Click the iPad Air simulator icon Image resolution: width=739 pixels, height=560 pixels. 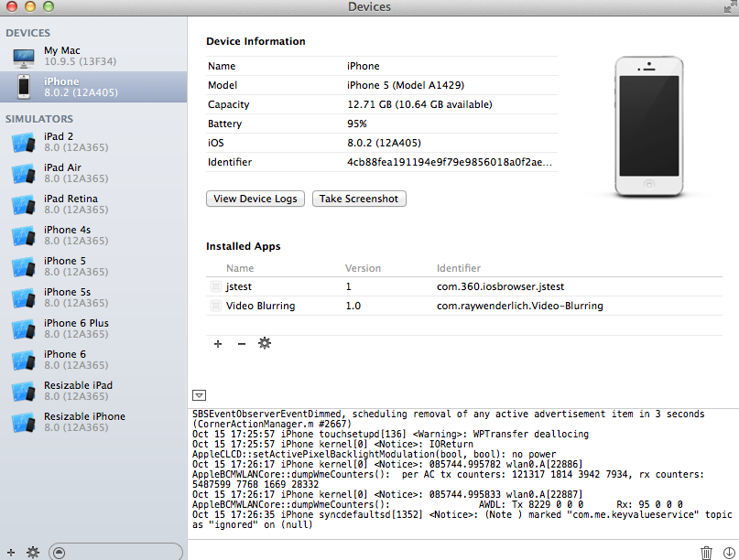point(24,173)
